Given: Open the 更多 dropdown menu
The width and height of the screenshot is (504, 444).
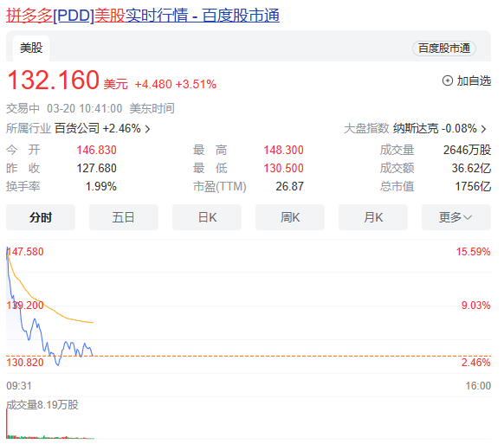Looking at the screenshot, I should (x=456, y=217).
